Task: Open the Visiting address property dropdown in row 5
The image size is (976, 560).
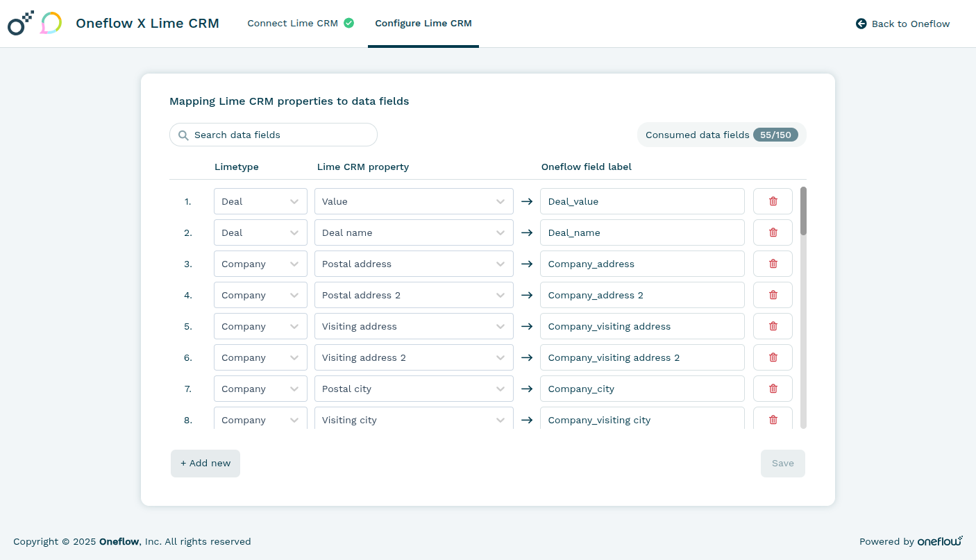Action: click(x=414, y=326)
